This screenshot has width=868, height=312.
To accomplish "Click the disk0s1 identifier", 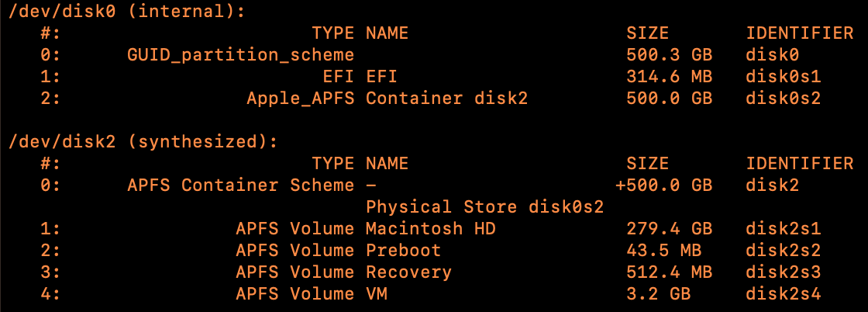I will click(783, 77).
